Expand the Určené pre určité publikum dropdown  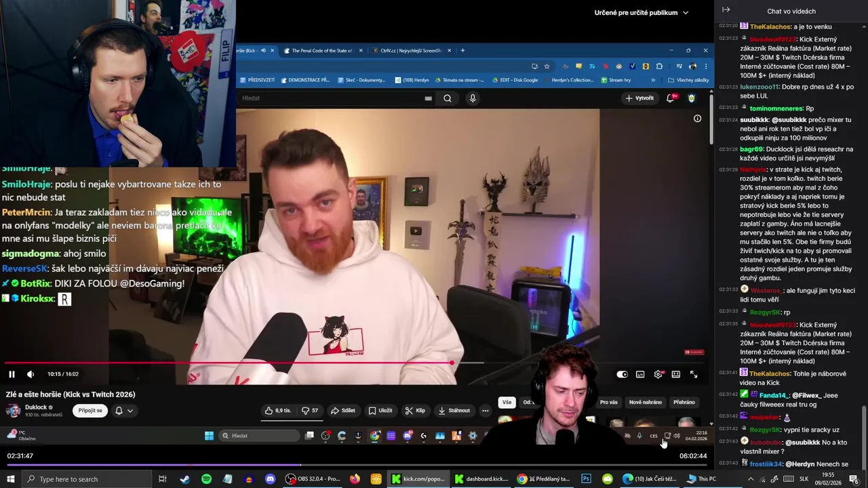pyautogui.click(x=642, y=12)
